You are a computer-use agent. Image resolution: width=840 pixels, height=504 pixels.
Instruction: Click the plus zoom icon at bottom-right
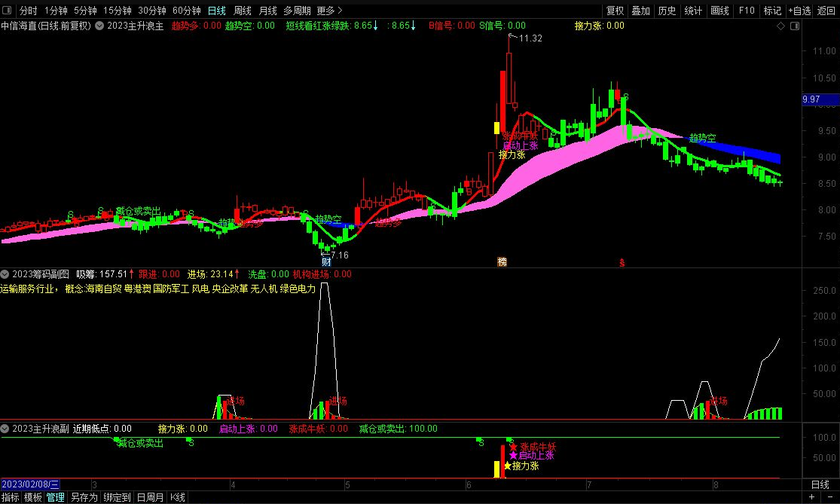[810, 497]
